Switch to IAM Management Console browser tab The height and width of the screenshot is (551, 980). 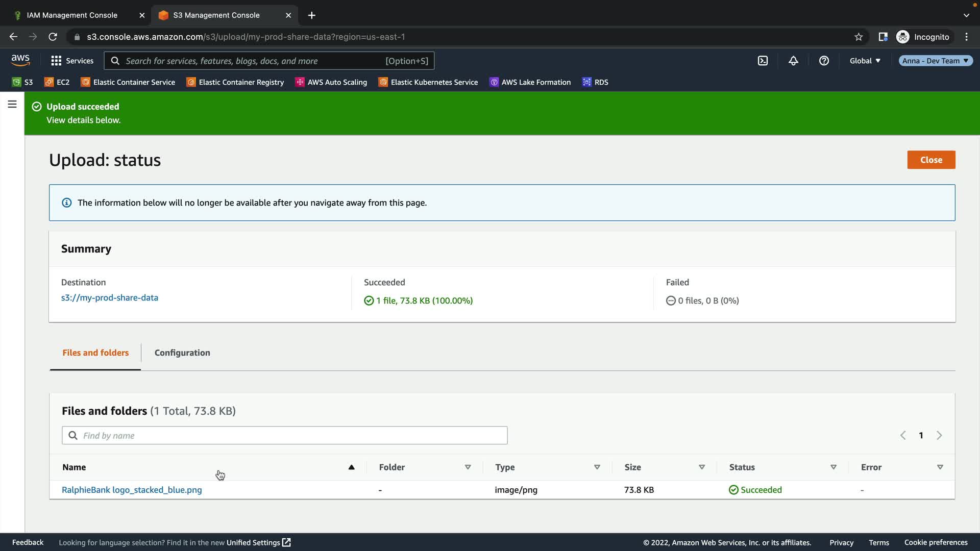(x=72, y=15)
